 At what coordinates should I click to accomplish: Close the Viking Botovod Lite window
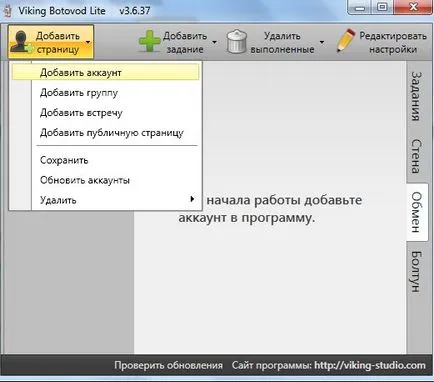tap(413, 7)
